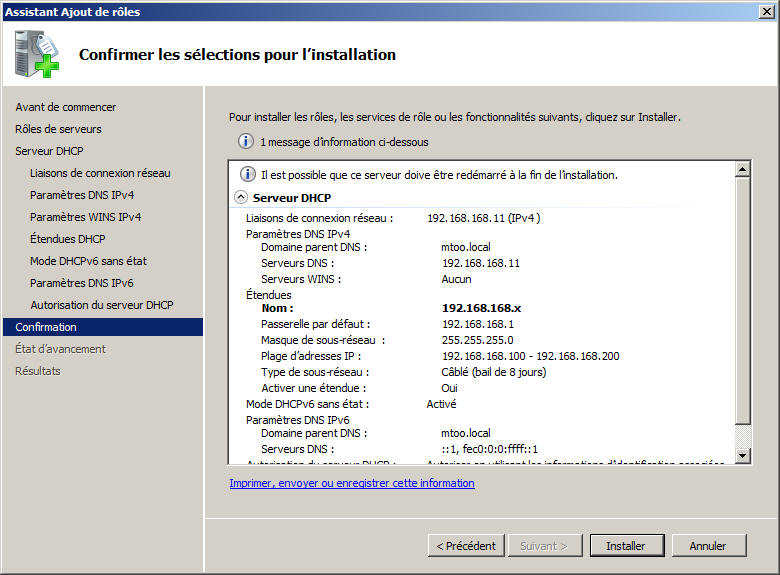Image resolution: width=780 pixels, height=575 pixels.
Task: Select 'Étendues DHCP' step in sidebar
Action: click(68, 239)
